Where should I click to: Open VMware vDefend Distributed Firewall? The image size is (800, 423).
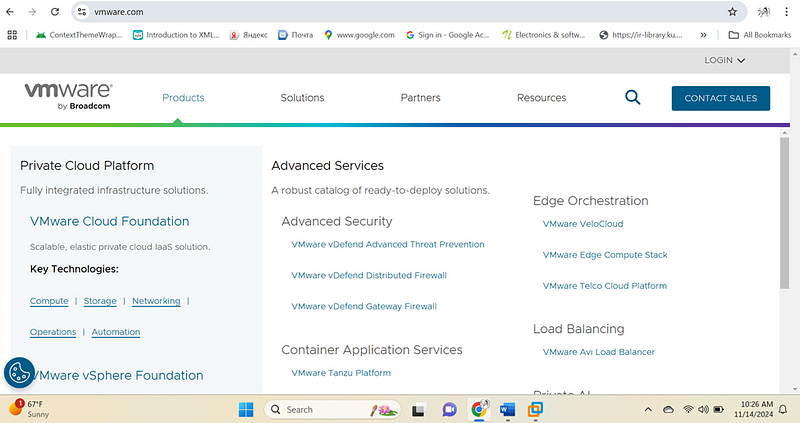click(369, 276)
